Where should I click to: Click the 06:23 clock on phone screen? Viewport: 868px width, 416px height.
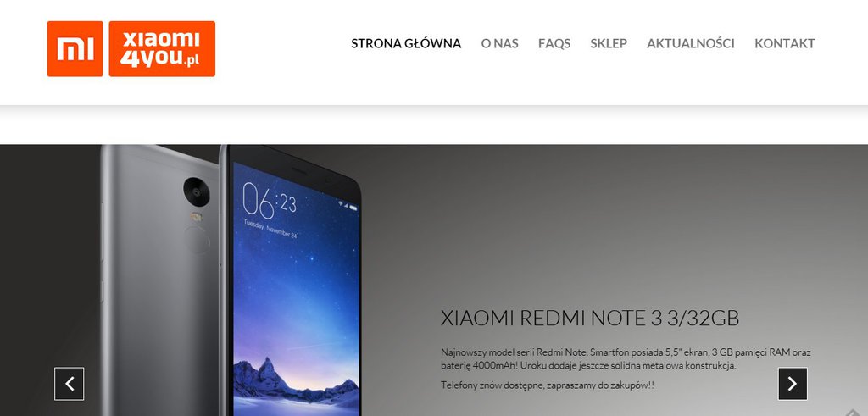point(270,201)
